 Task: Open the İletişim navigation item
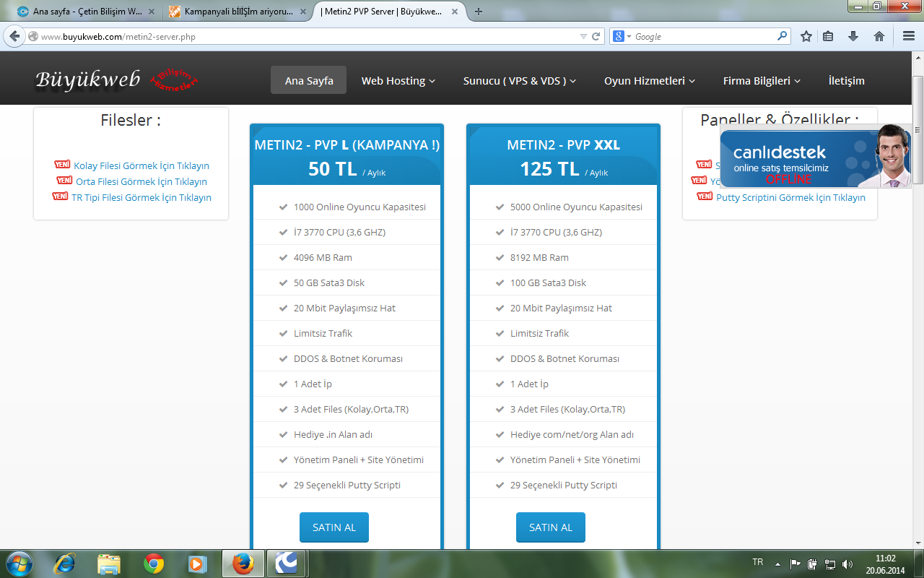pos(847,81)
